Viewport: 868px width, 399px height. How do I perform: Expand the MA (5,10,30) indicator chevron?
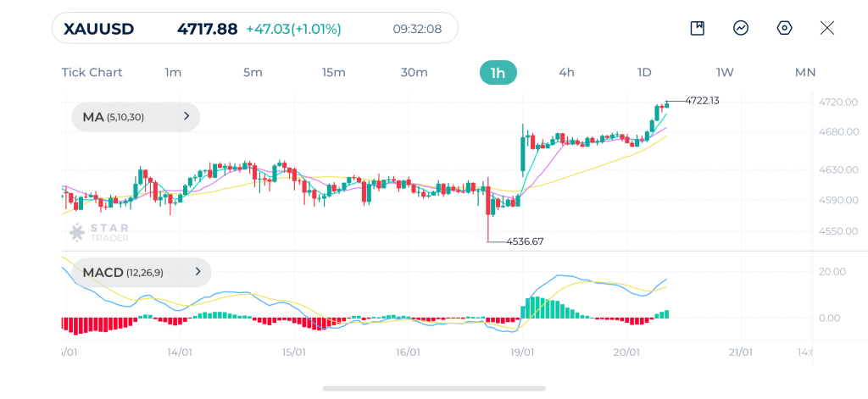click(186, 116)
